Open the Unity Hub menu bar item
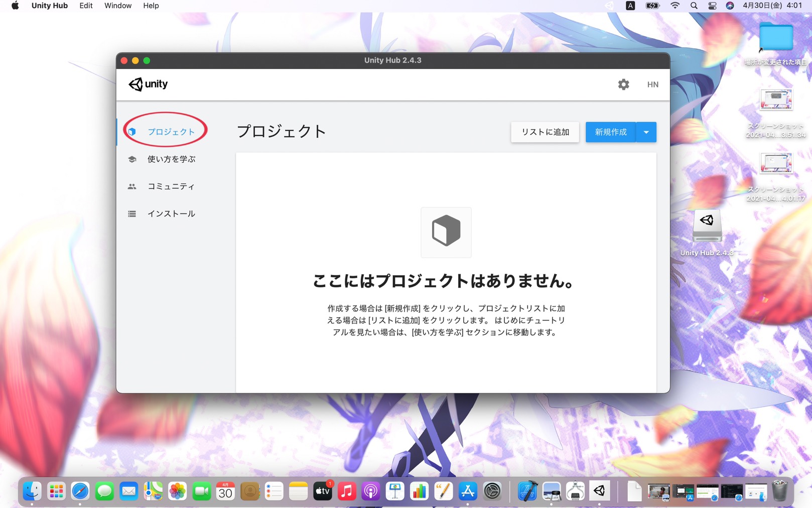Screen dimensions: 812x508 [49, 6]
